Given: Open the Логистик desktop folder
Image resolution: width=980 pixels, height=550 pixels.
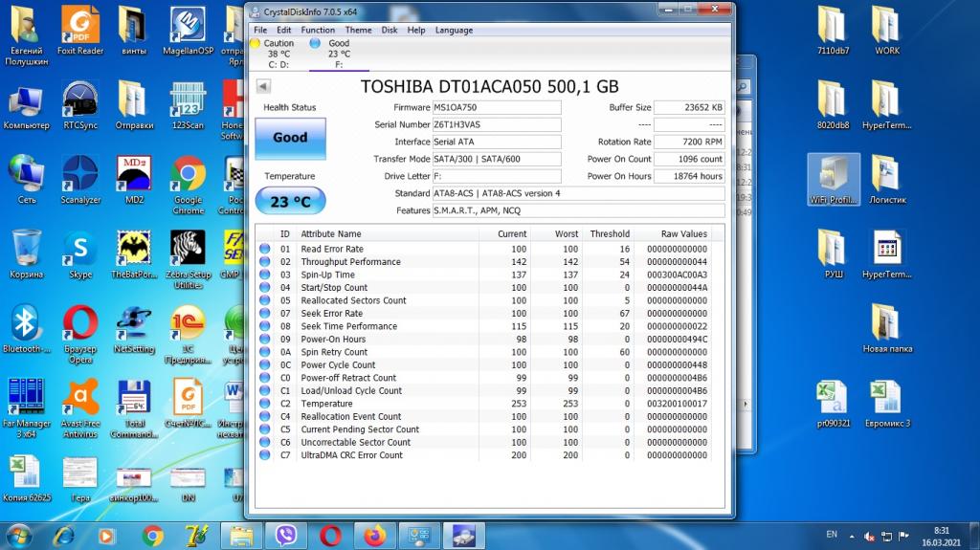Looking at the screenshot, I should tap(887, 180).
